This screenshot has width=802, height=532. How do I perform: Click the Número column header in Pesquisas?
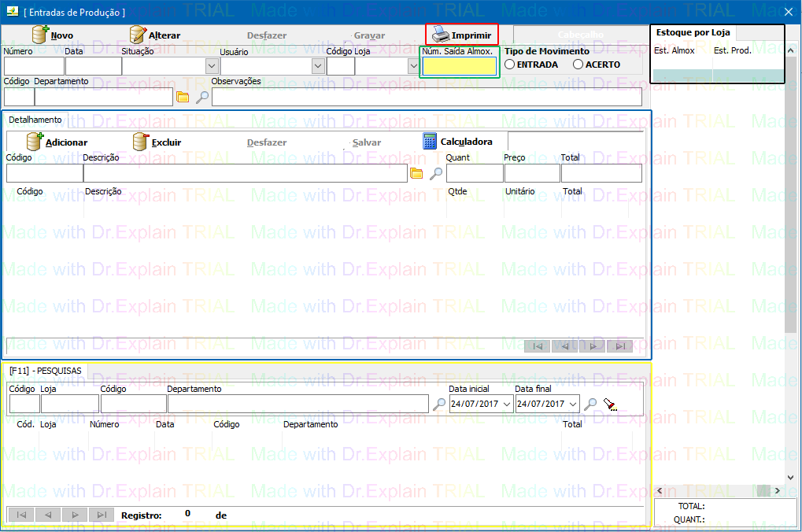pyautogui.click(x=105, y=425)
